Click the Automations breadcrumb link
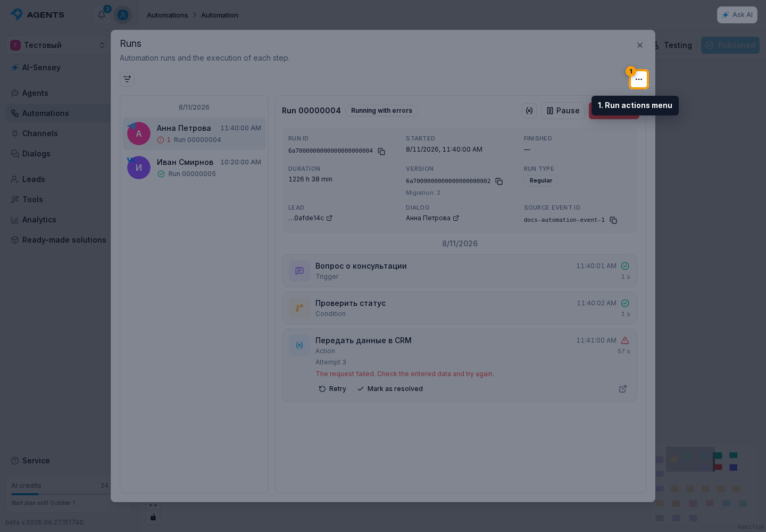The height and width of the screenshot is (532, 766). (x=168, y=15)
